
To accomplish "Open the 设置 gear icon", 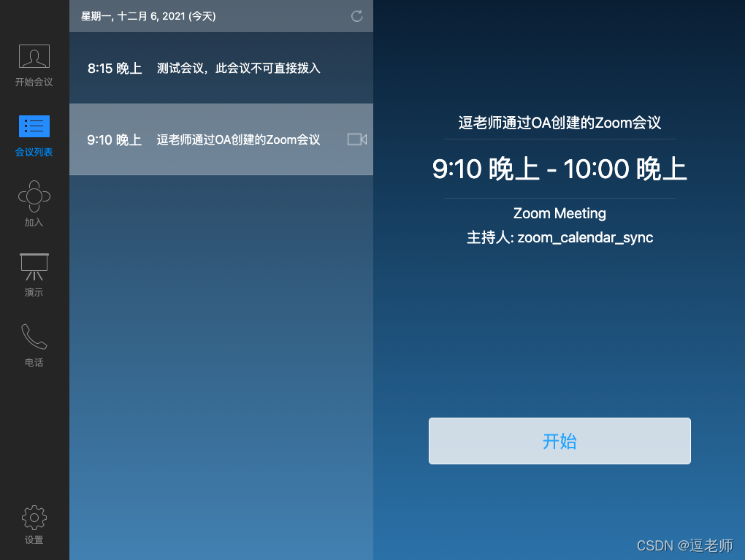I will click(x=34, y=517).
